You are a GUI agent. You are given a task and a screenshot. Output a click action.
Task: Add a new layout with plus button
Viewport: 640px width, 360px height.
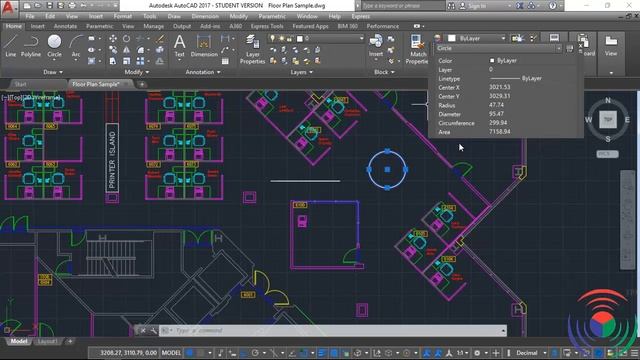[x=70, y=341]
